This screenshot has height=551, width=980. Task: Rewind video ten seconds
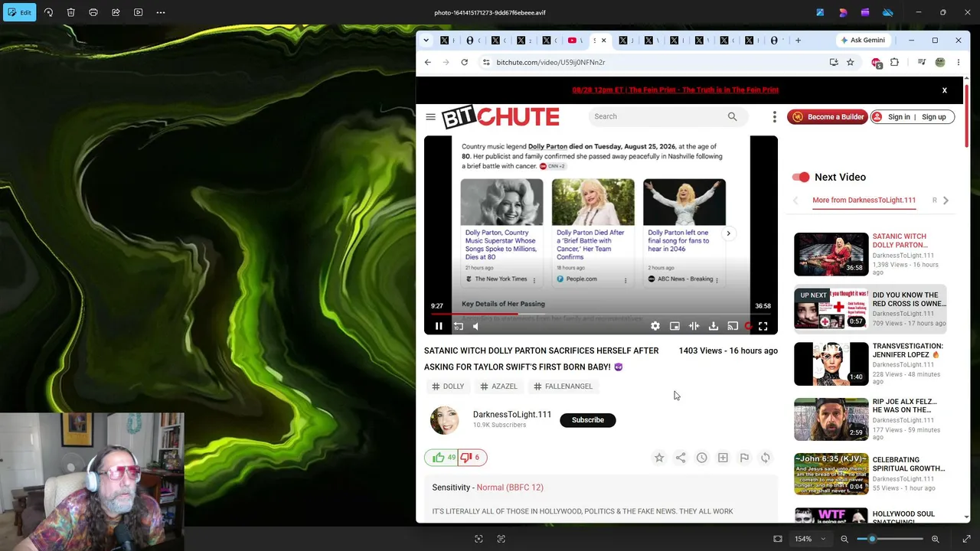458,326
